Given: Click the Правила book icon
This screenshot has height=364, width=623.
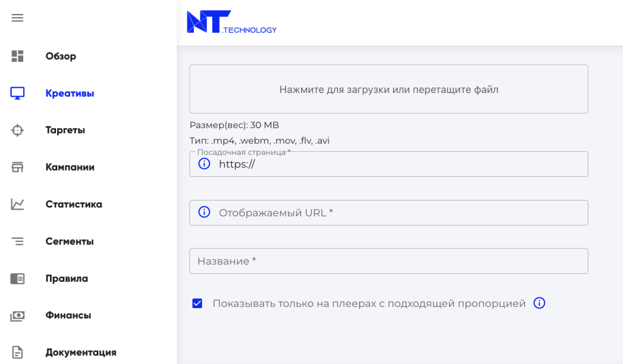Looking at the screenshot, I should [x=18, y=278].
